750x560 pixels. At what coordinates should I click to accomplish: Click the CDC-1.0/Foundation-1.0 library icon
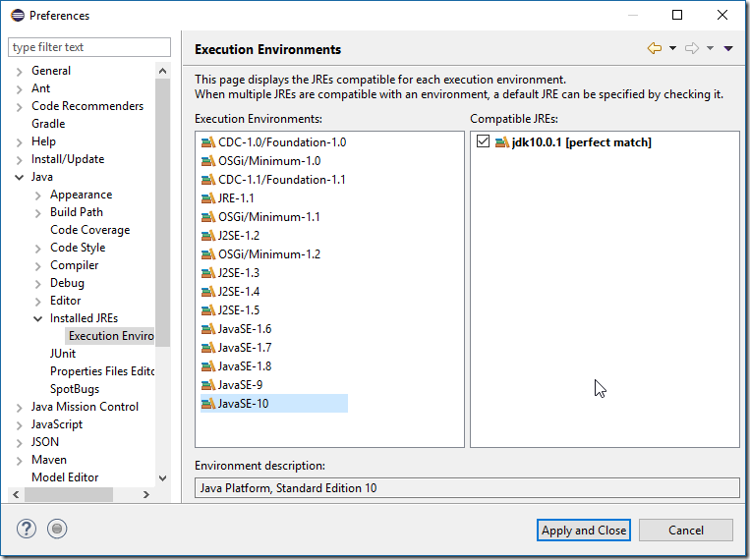pyautogui.click(x=208, y=142)
